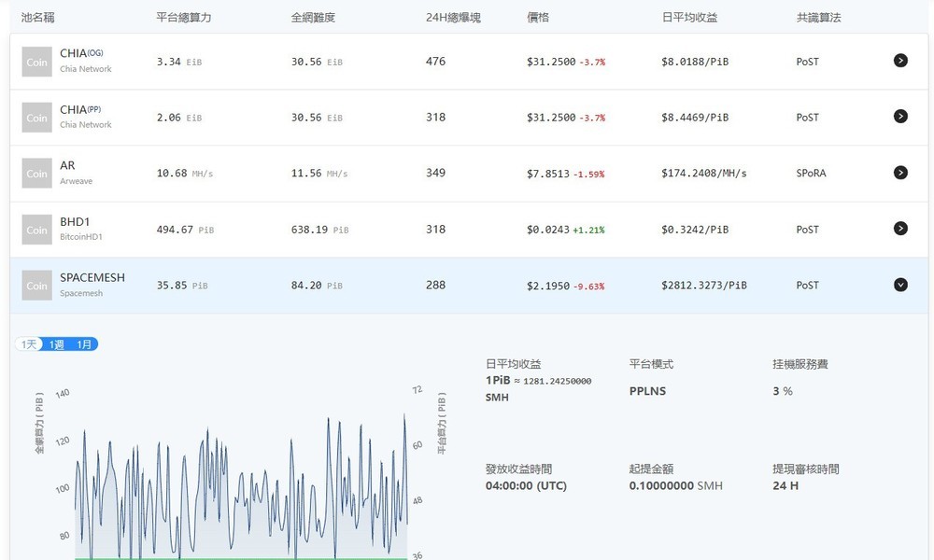Image resolution: width=934 pixels, height=560 pixels.
Task: Click the $7.8513 price
Action: click(x=548, y=174)
